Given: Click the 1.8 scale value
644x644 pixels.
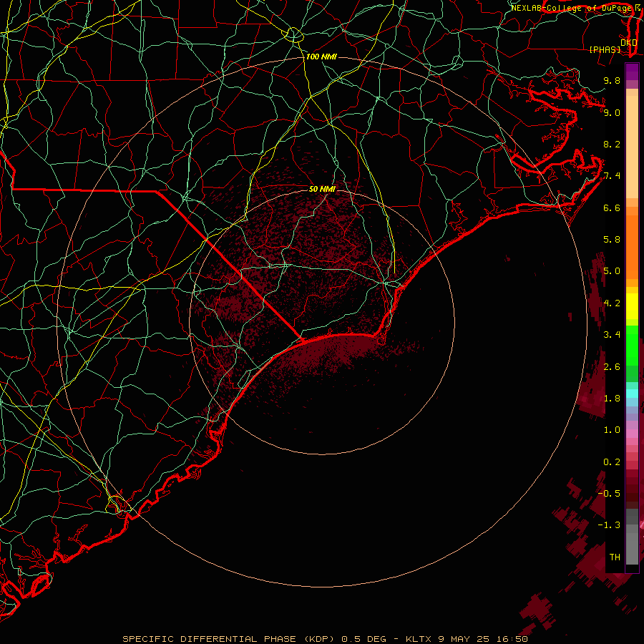Looking at the screenshot, I should (x=612, y=399).
